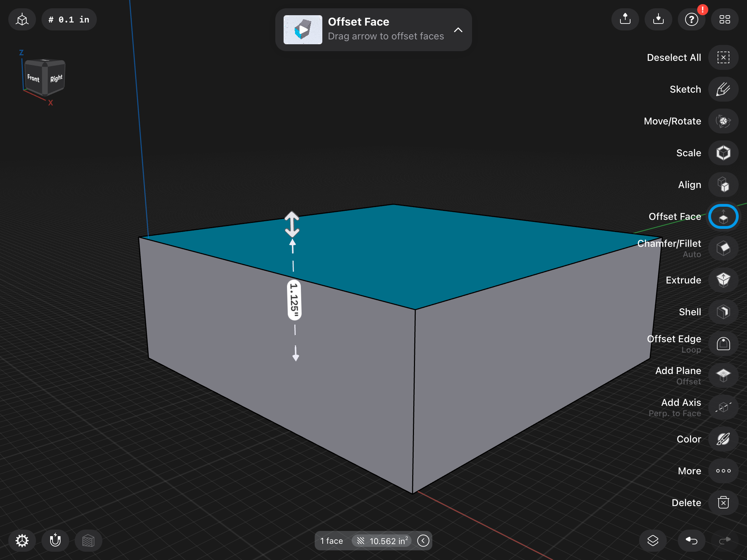The height and width of the screenshot is (560, 747).
Task: Select the Sketch tool icon
Action: point(723,89)
